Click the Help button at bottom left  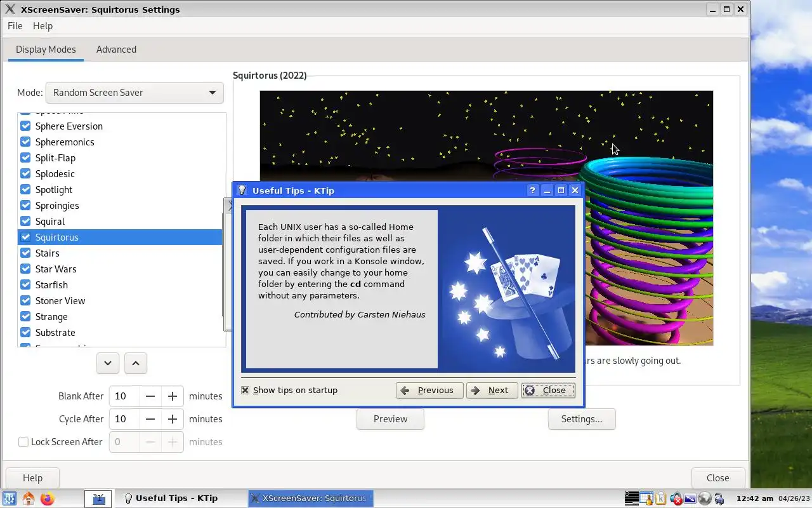pos(32,478)
